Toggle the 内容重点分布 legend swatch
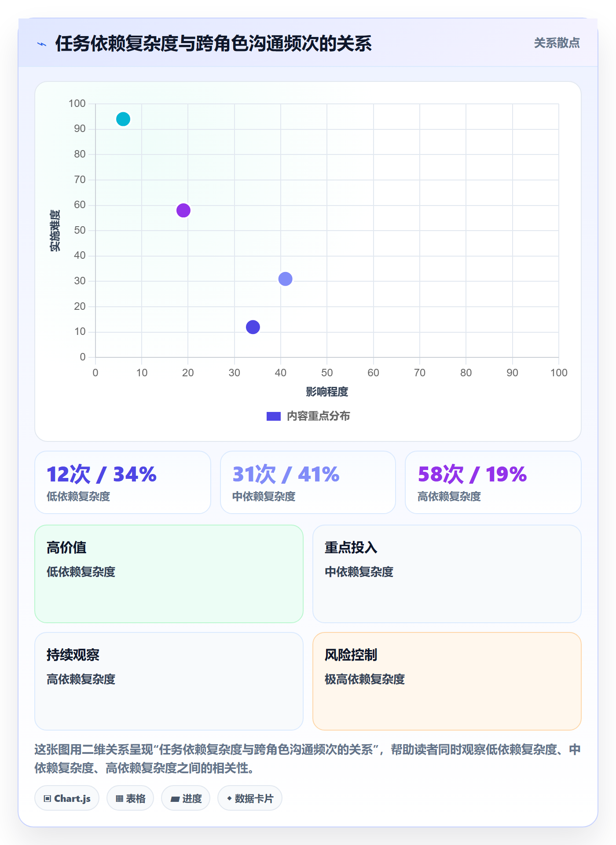 pos(273,416)
